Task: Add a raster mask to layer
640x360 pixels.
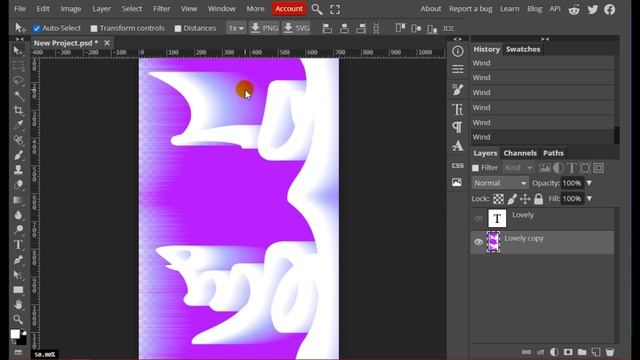Action: coord(568,352)
